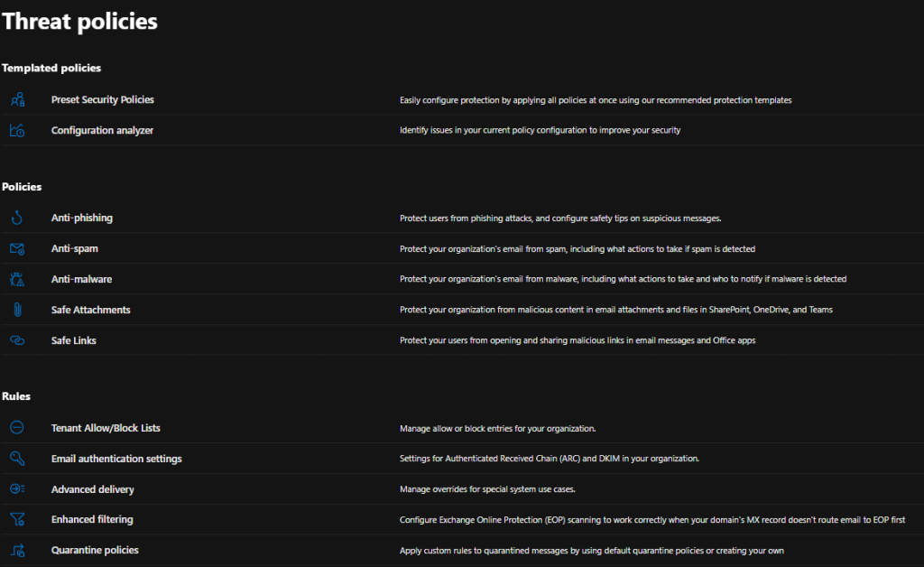This screenshot has height=567, width=924.
Task: Go to Anti-phishing policy
Action: tap(82, 218)
